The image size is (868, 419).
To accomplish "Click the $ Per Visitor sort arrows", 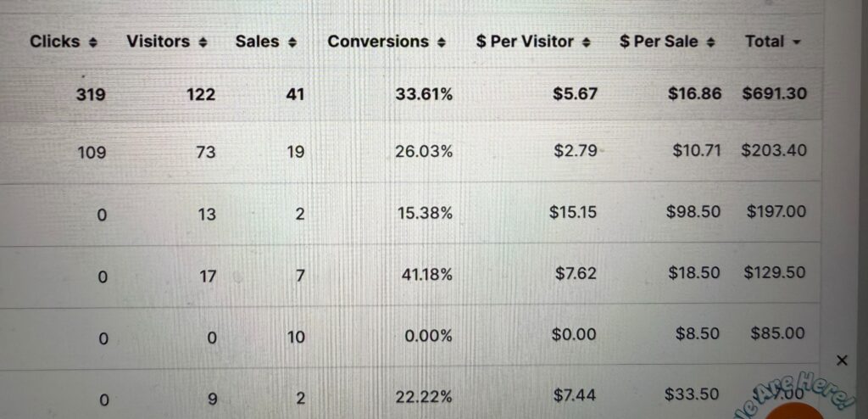I will pos(587,42).
